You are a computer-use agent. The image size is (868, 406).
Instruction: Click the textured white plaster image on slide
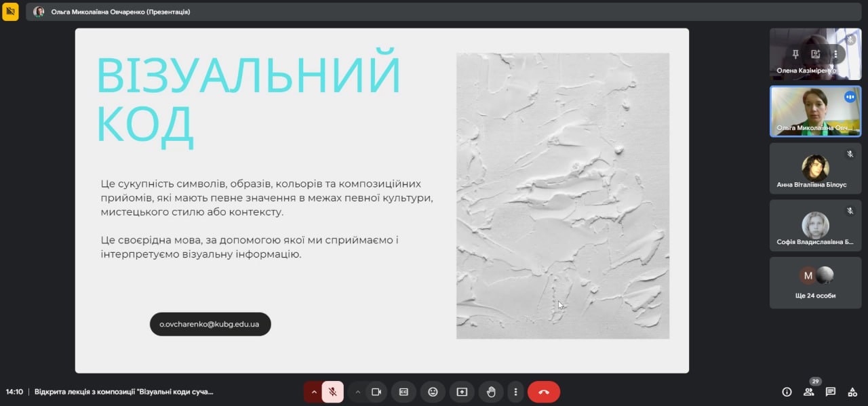pos(563,196)
